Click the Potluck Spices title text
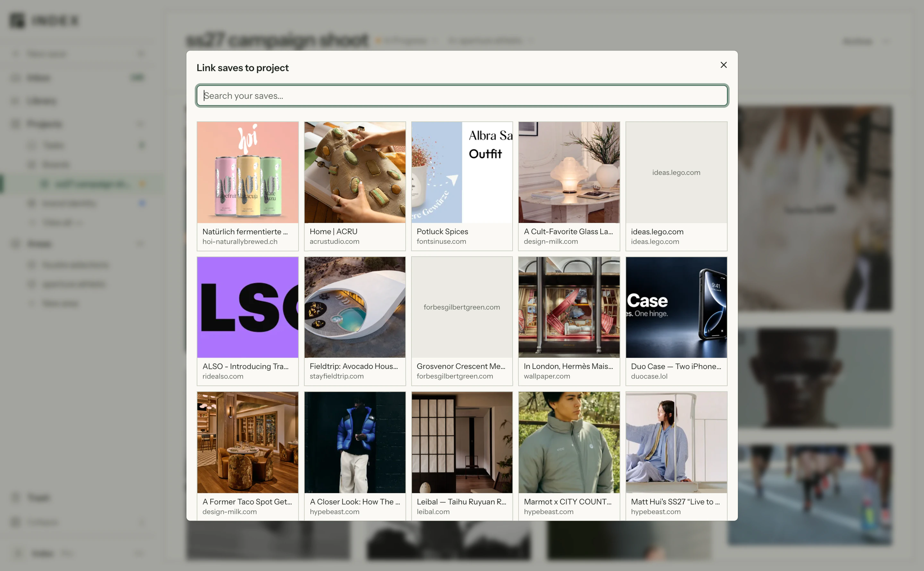Screen dimensions: 924x571 [442, 232]
